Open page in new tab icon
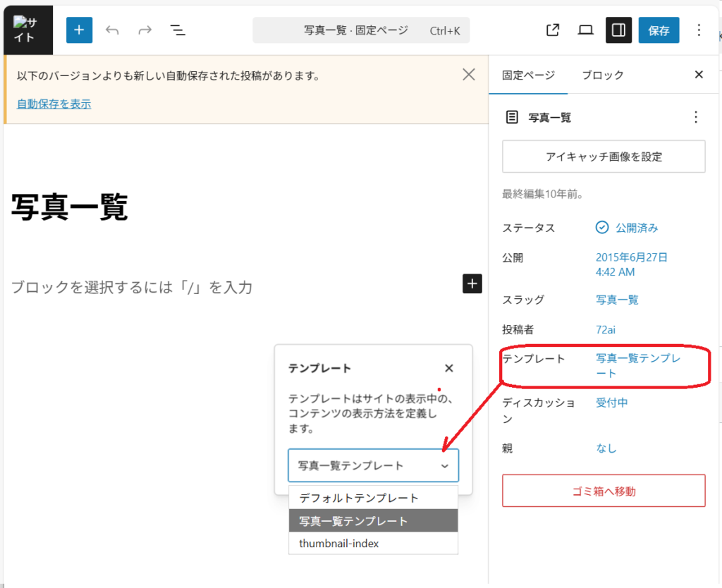722x588 pixels. (x=553, y=30)
